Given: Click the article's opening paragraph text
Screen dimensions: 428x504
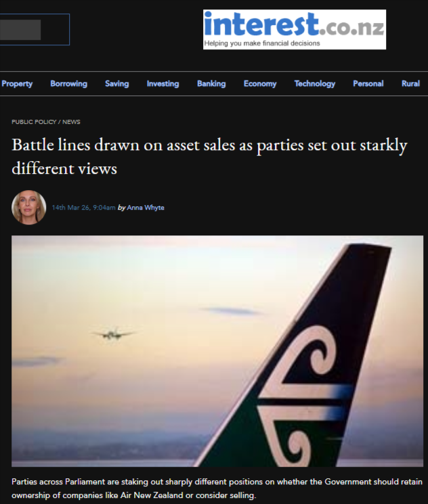Looking at the screenshot, I should (217, 488).
